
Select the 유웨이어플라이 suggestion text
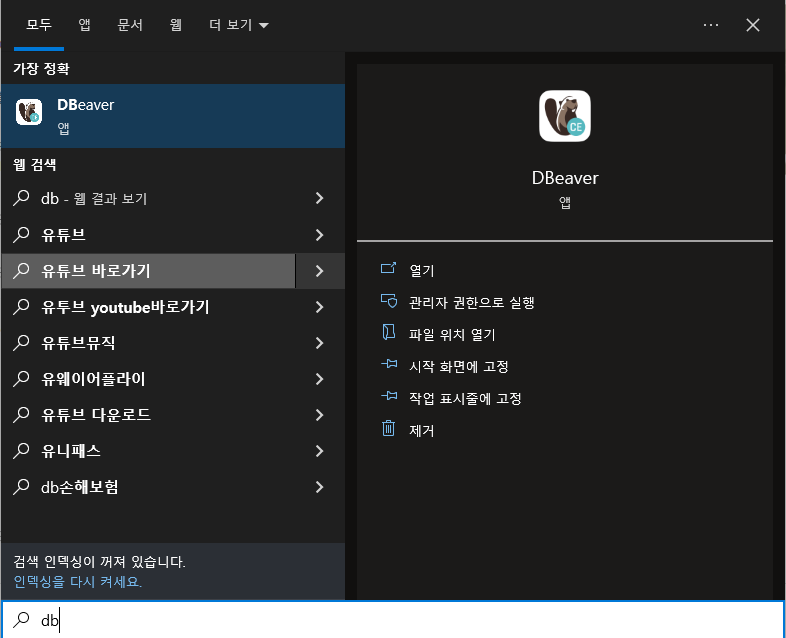coord(93,379)
